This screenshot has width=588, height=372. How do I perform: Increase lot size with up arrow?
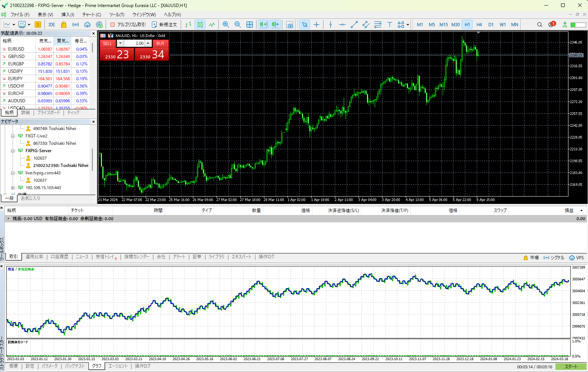(148, 43)
